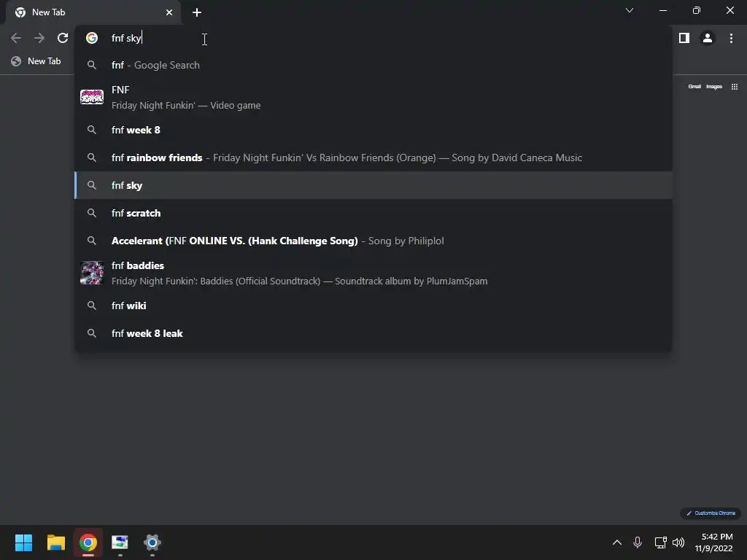Screen dimensions: 747x560
Task: Open the Settings gear in the taskbar
Action: pos(152,542)
